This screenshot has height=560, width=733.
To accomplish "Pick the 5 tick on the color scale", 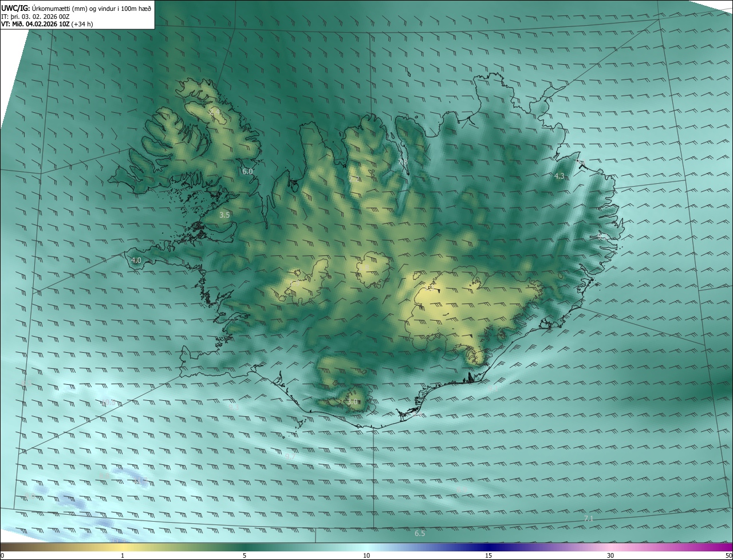I will [x=245, y=556].
